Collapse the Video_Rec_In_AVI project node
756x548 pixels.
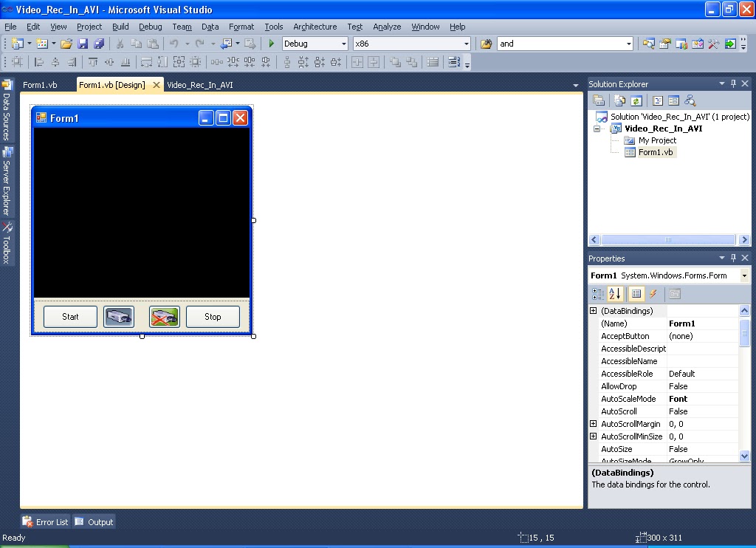click(x=597, y=129)
